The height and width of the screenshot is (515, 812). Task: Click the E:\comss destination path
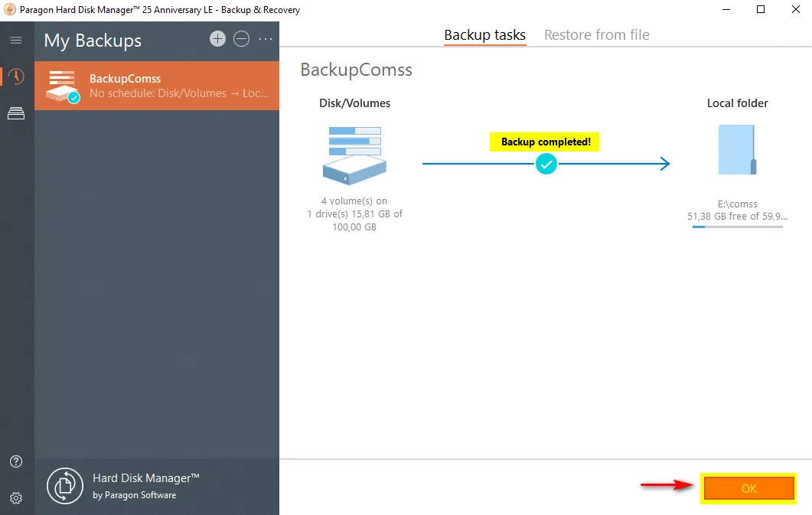coord(738,204)
